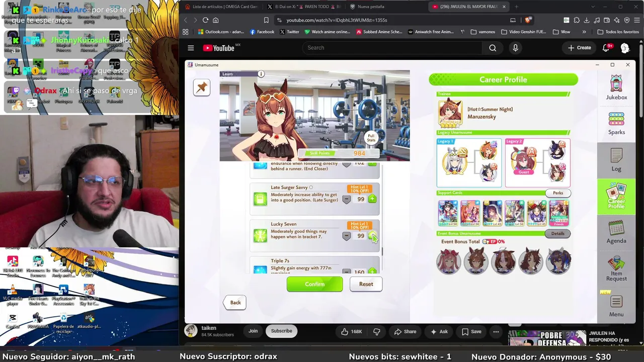644x362 pixels.
Task: Join the taiken channel membership
Action: pos(253,331)
